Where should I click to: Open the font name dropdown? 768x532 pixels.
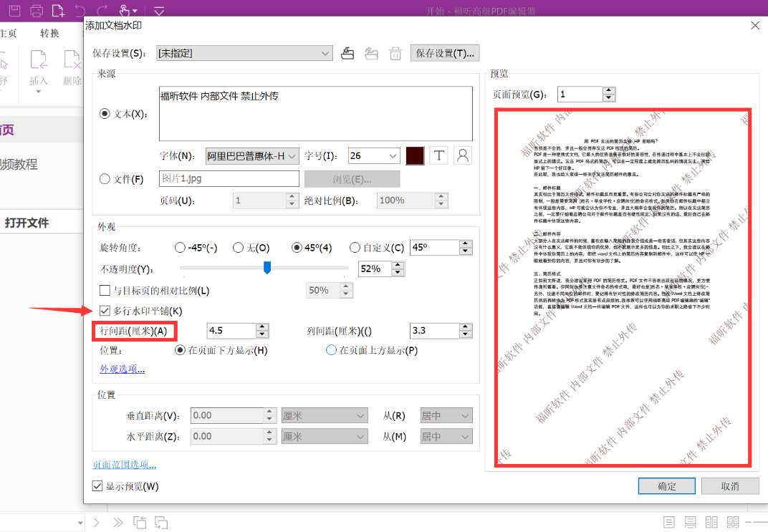pyautogui.click(x=252, y=156)
